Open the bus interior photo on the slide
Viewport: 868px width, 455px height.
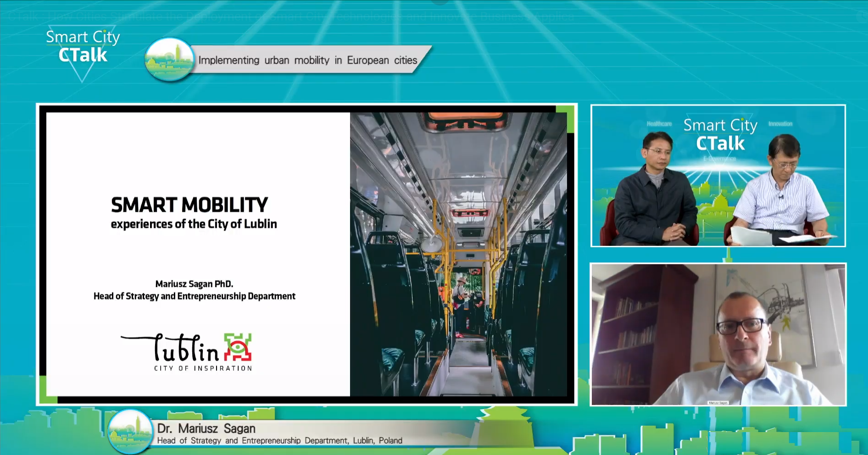coord(458,254)
